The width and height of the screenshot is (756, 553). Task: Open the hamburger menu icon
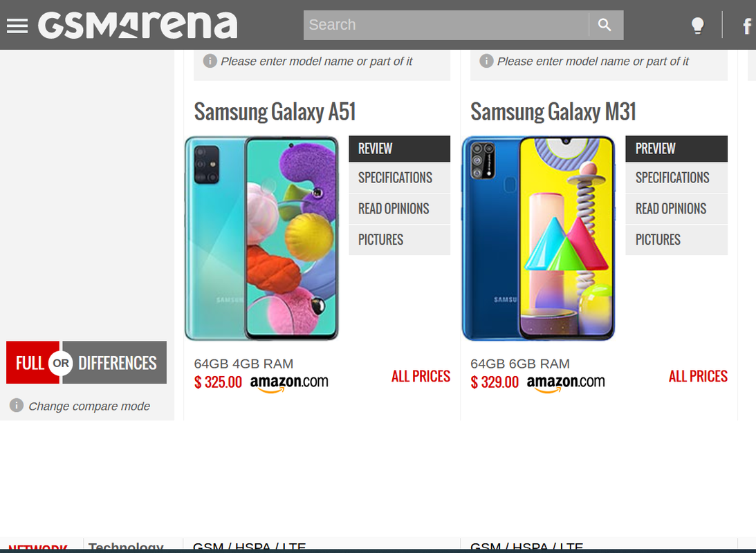[x=17, y=26]
